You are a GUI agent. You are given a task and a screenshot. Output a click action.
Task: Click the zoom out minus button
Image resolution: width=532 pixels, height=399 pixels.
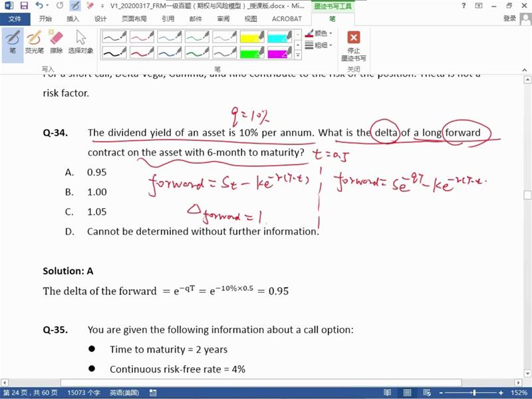click(x=441, y=393)
